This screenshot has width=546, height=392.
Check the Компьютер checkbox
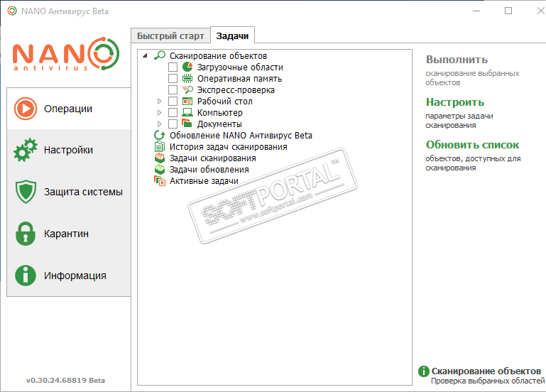173,112
